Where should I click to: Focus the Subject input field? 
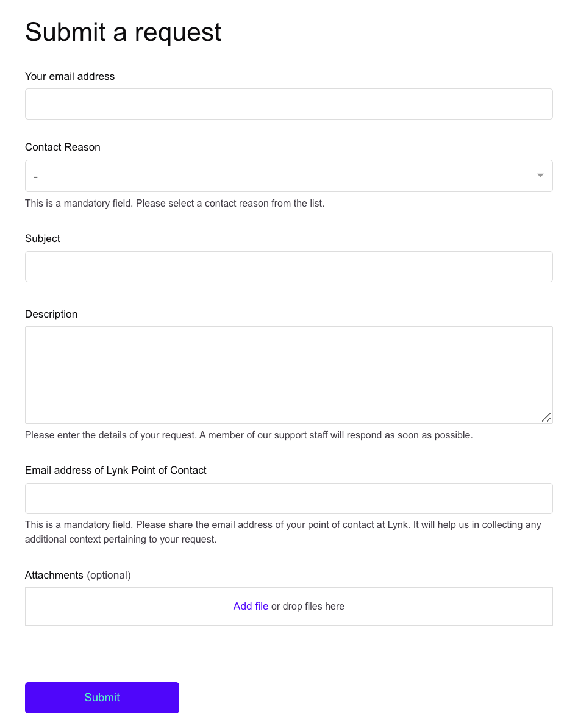[289, 266]
